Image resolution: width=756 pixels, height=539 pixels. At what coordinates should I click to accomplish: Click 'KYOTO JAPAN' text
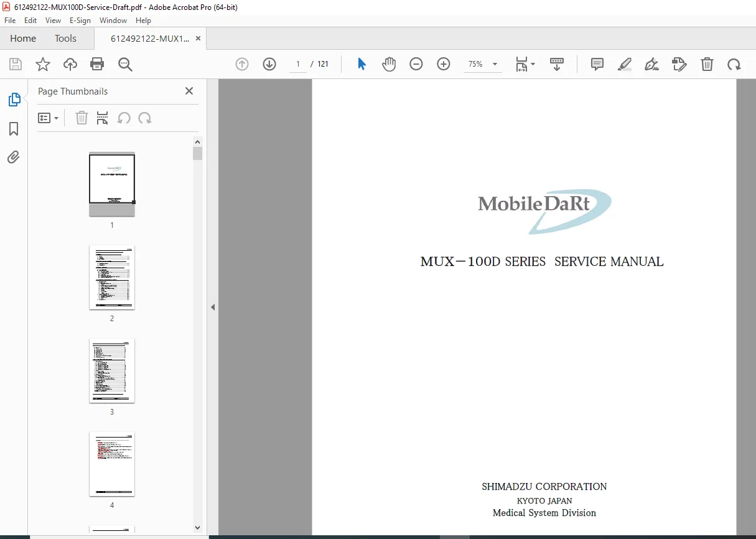point(544,500)
